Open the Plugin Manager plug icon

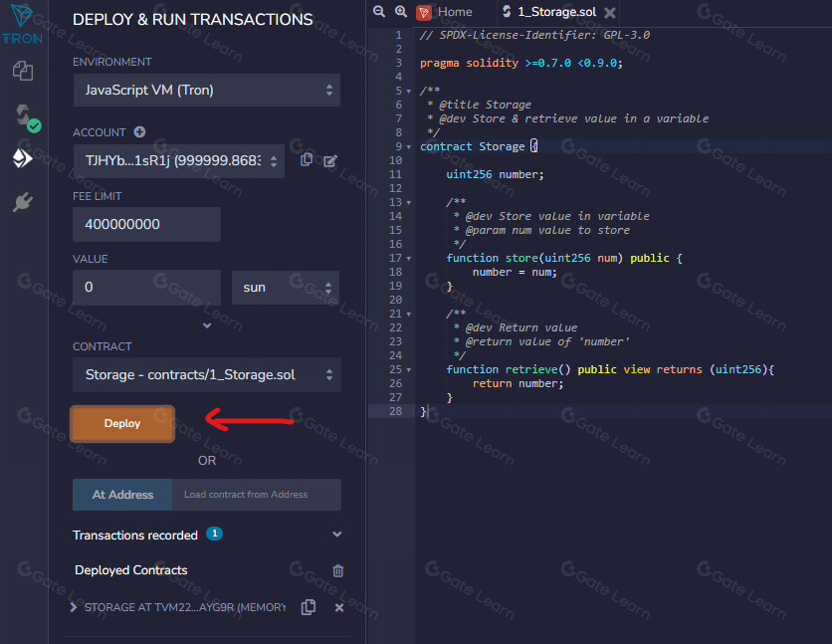[23, 203]
